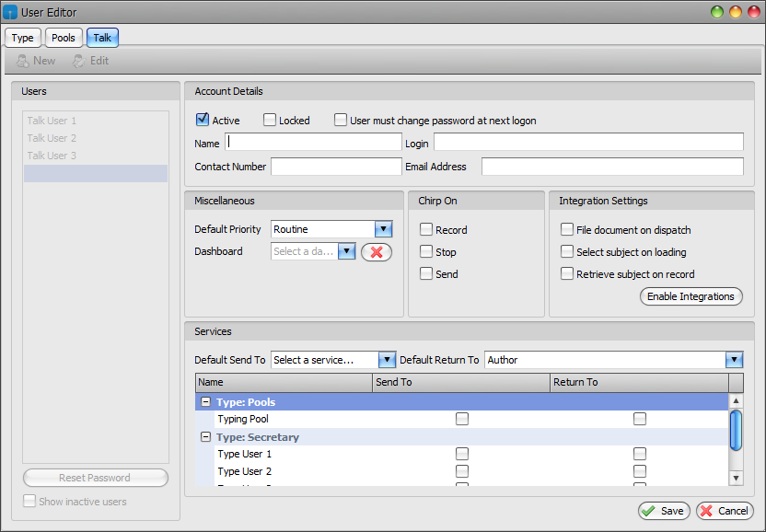The width and height of the screenshot is (766, 532).
Task: Click the New user toolbar icon
Action: click(22, 61)
